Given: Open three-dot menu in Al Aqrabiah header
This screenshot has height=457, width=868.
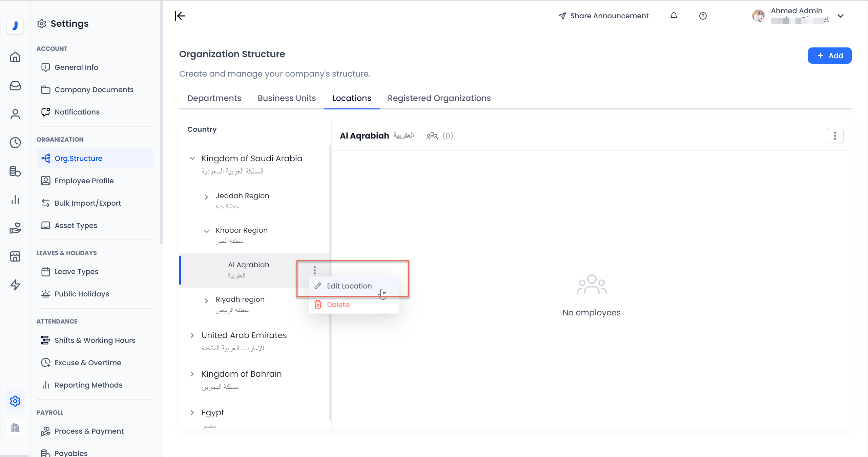Looking at the screenshot, I should click(835, 136).
